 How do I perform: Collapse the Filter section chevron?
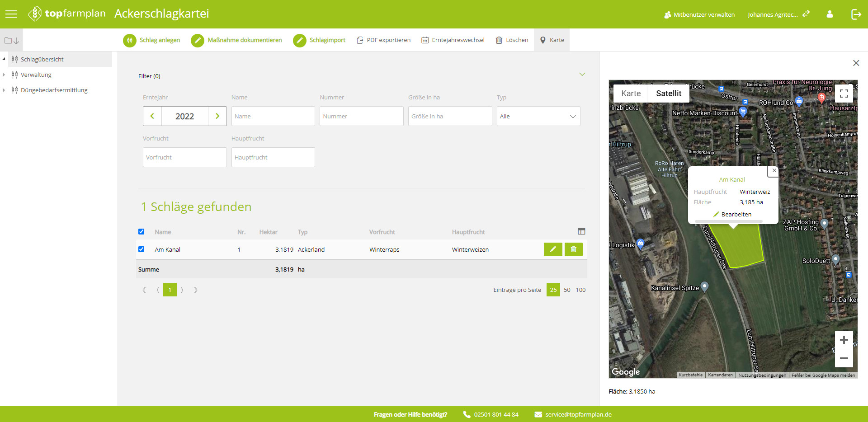[582, 75]
